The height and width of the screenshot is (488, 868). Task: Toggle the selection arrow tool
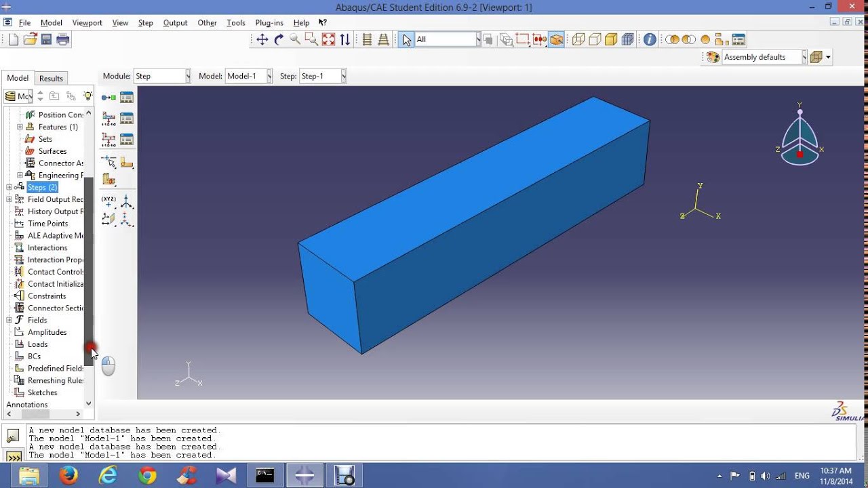(407, 39)
